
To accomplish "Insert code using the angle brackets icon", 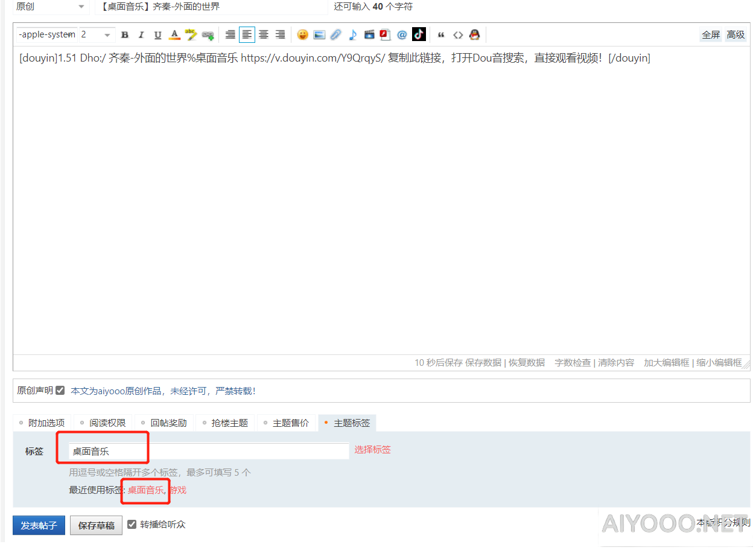I will point(458,35).
